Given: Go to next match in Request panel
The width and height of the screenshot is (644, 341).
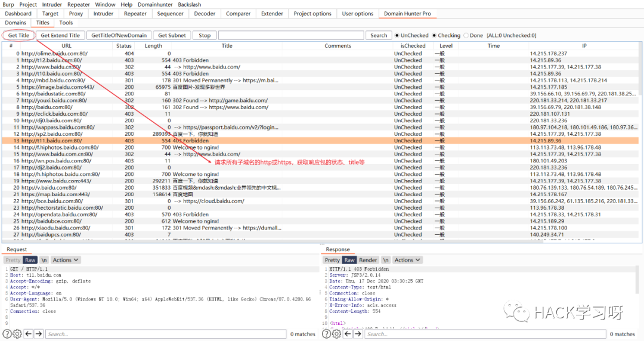Looking at the screenshot, I should coord(39,334).
